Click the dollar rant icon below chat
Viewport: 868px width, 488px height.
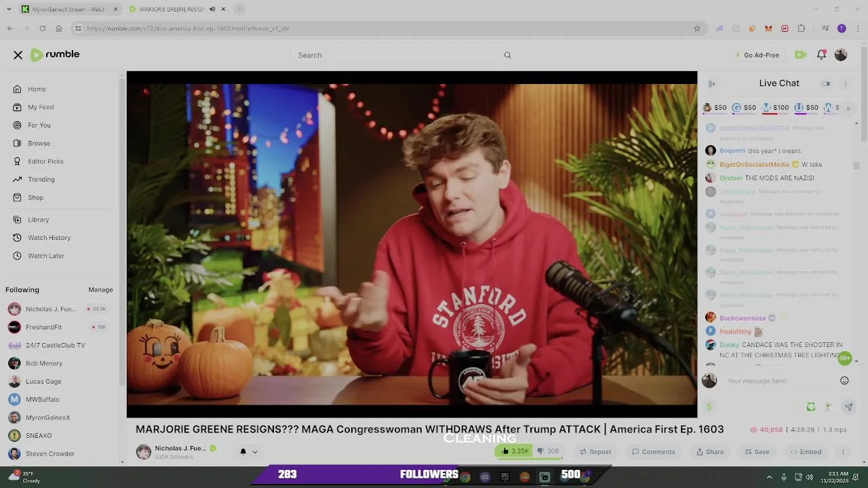tap(709, 407)
